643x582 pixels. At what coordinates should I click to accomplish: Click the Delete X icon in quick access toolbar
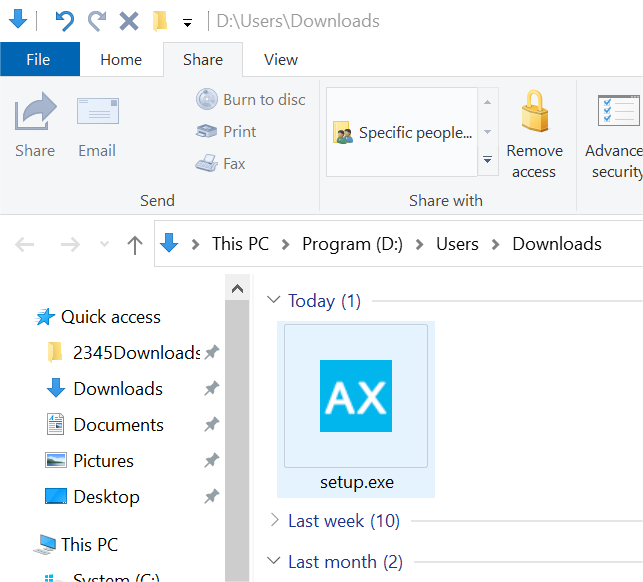129,21
